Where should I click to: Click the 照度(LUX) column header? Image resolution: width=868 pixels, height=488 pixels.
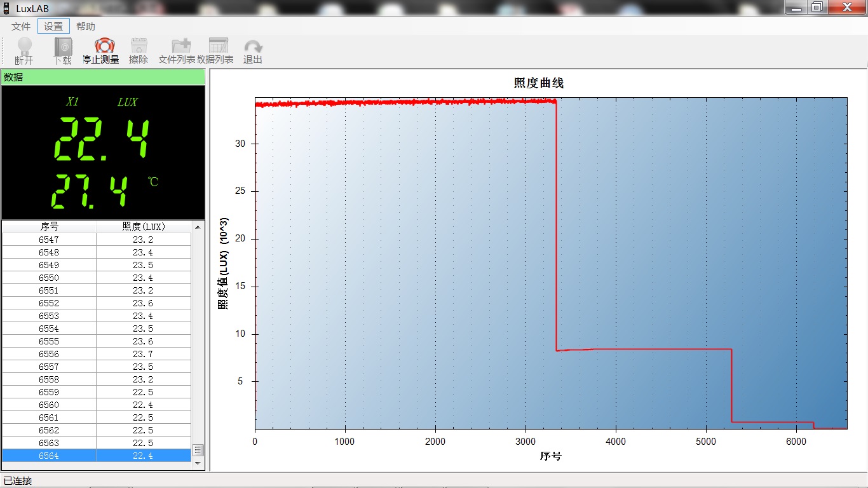tap(143, 226)
